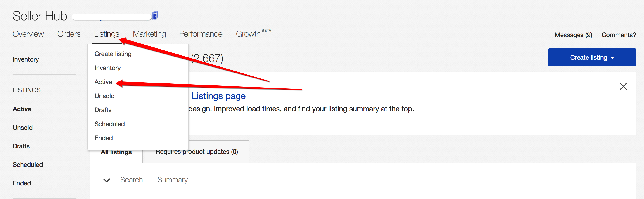Switch to the Orders tab

coord(69,34)
